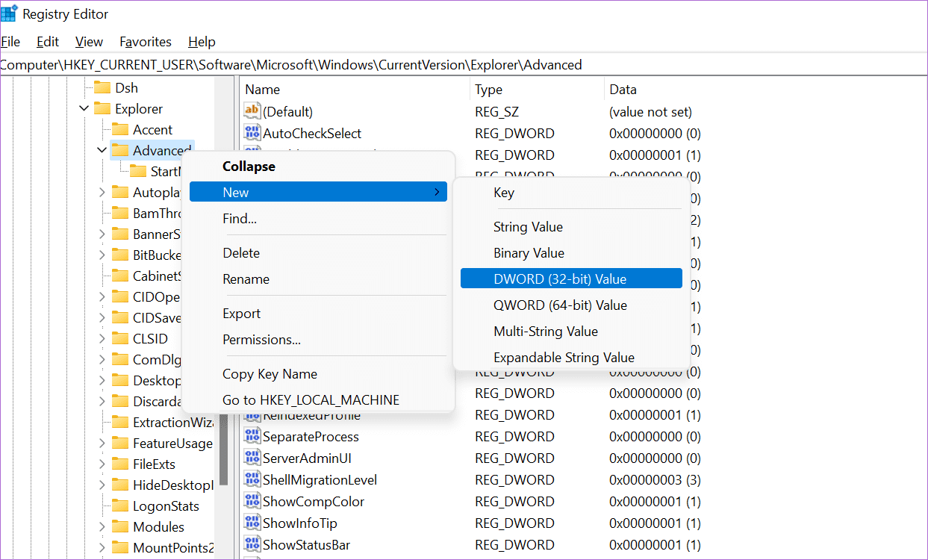This screenshot has height=560, width=928.
Task: Choose Delete in the context menu
Action: point(318,253)
